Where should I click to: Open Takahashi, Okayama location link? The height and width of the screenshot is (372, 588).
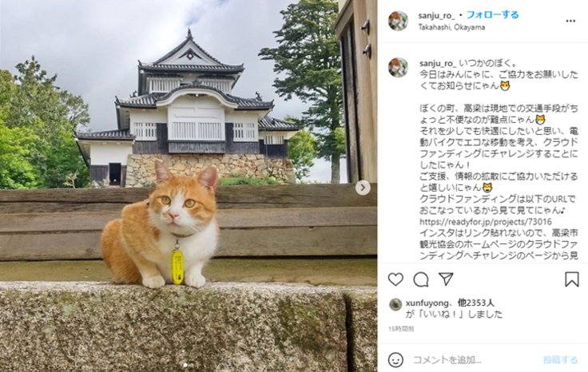click(451, 27)
